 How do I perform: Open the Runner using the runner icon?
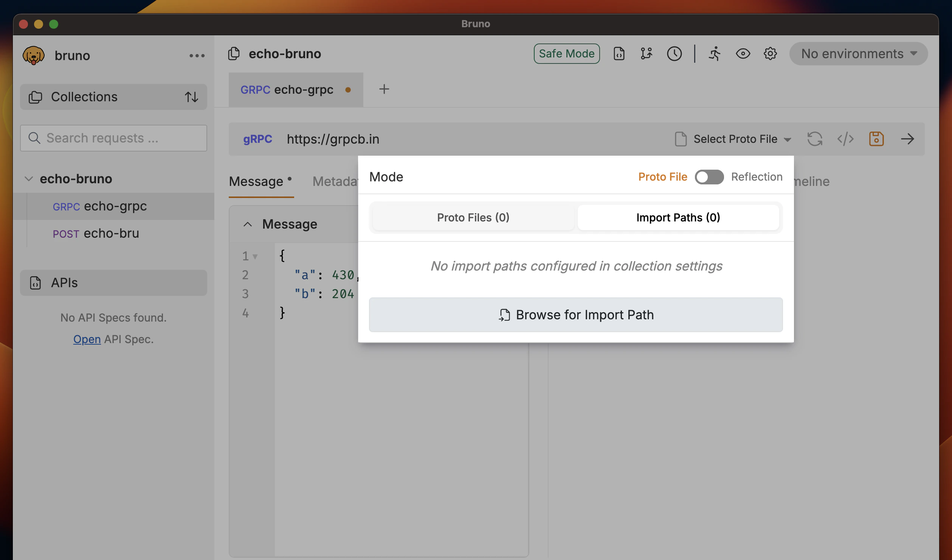point(715,54)
